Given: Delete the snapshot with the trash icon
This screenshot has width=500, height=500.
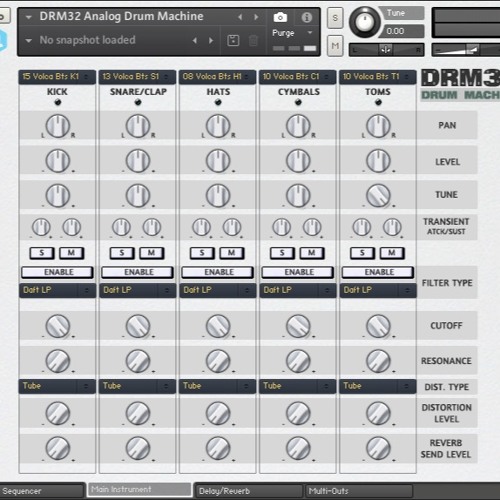Looking at the screenshot, I should 253,41.
